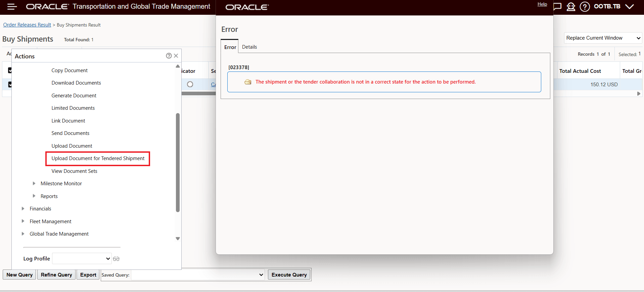This screenshot has width=644, height=292.
Task: Toggle the shipment row checkbox
Action: tap(10, 85)
